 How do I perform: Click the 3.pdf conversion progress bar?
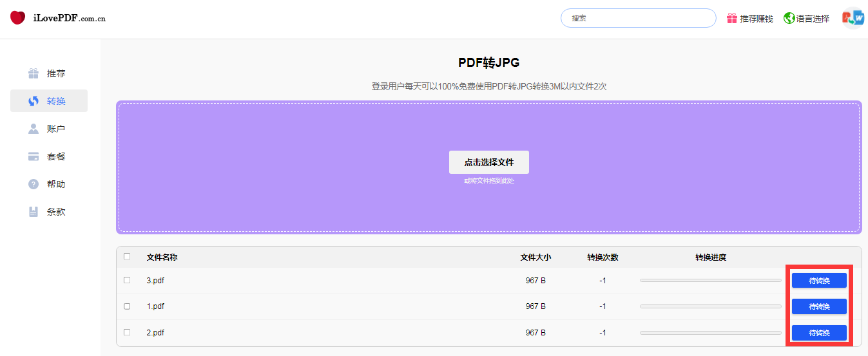tap(710, 281)
